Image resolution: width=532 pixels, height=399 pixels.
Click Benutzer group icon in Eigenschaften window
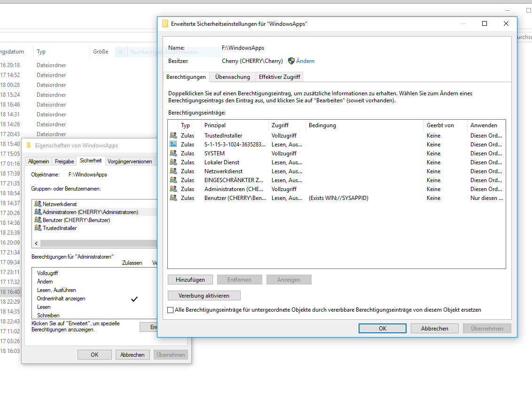(38, 220)
